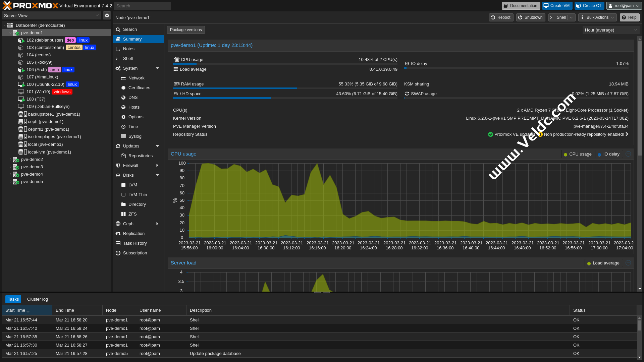Switch to the Cluster log tab
The width and height of the screenshot is (644, 362).
pyautogui.click(x=38, y=299)
